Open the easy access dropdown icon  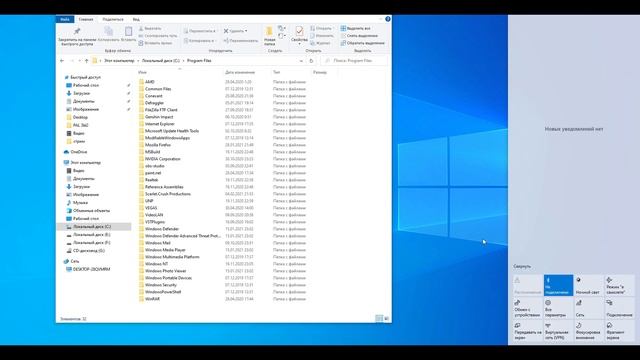pyautogui.click(x=282, y=36)
